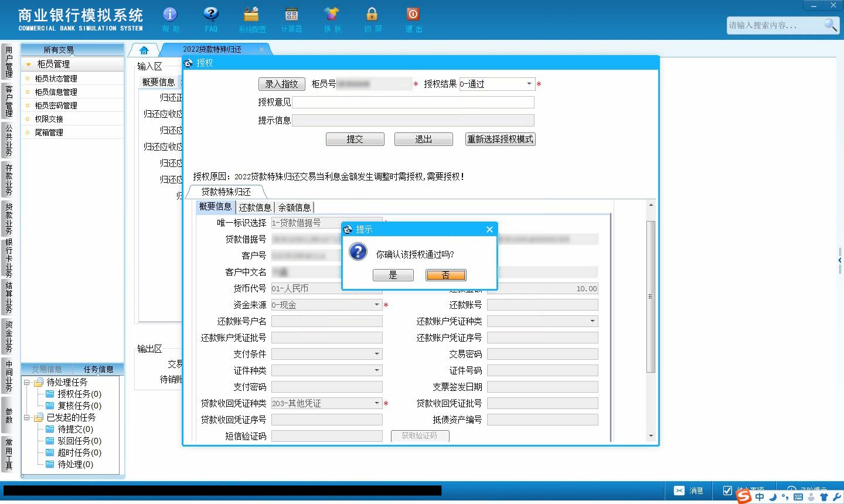Select 柜员密码管理 menu item

(73, 105)
